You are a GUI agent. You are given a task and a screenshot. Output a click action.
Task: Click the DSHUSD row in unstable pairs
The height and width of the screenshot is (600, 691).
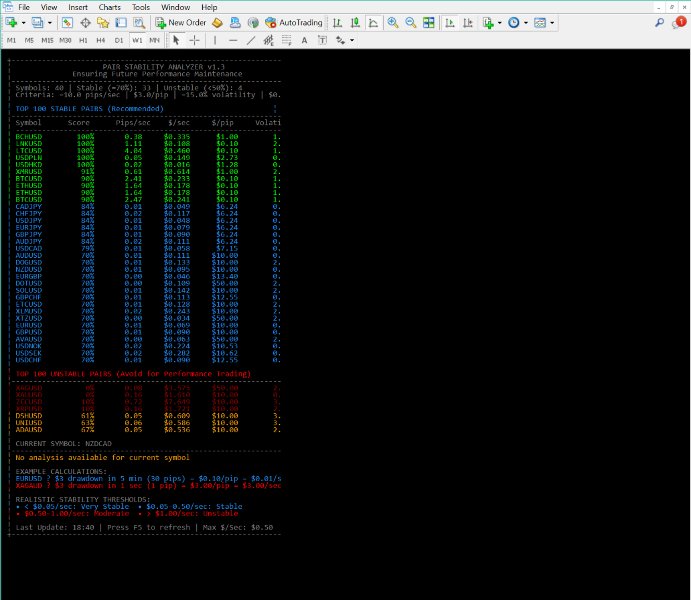(x=148, y=415)
